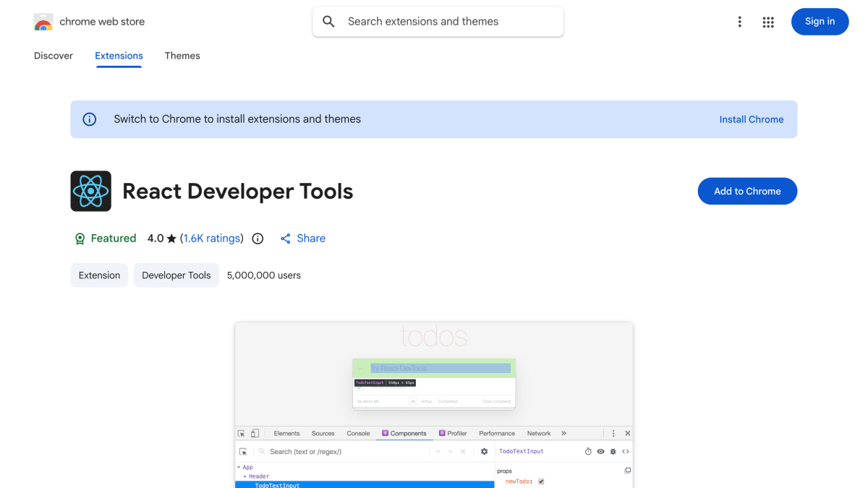Click the Sign in button
Image resolution: width=868 pixels, height=488 pixels.
click(x=820, y=22)
